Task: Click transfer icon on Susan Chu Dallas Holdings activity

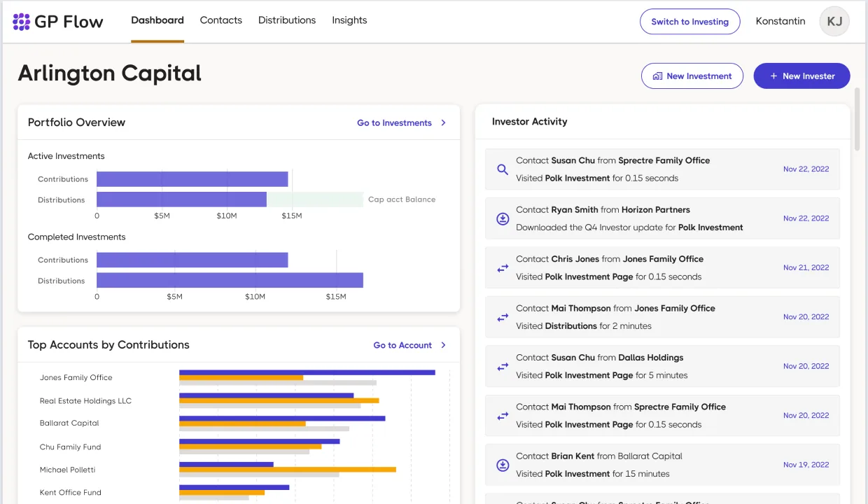Action: [x=503, y=366]
